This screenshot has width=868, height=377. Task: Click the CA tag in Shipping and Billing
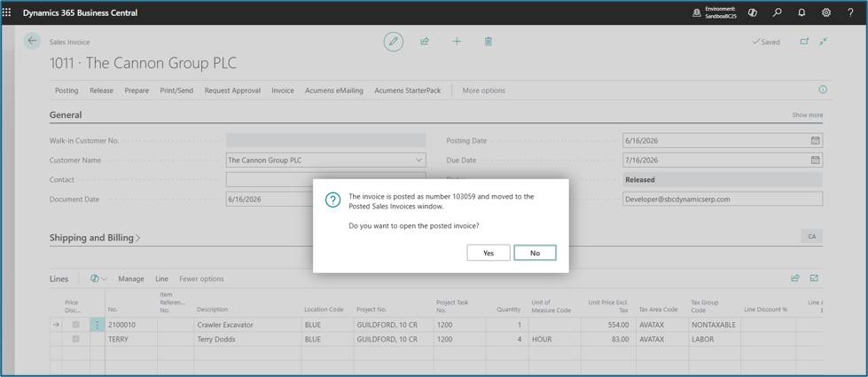(811, 236)
